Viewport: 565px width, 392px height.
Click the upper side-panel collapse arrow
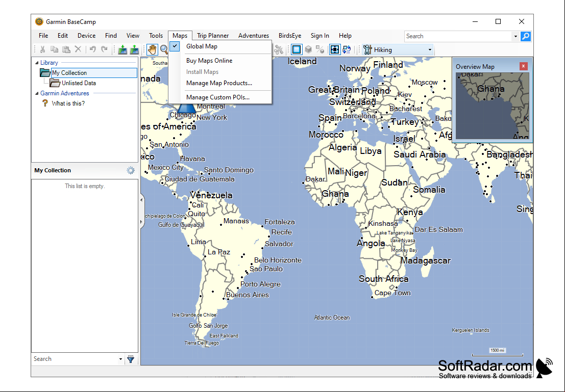(x=141, y=200)
